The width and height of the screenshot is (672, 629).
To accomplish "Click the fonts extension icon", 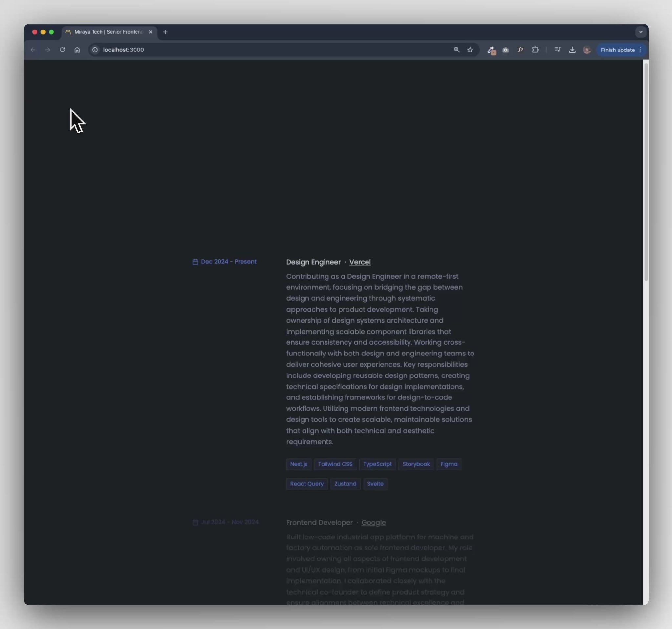I will coord(520,50).
